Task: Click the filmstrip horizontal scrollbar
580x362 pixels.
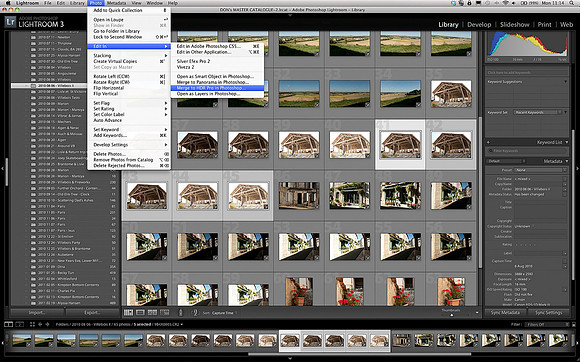Action: point(359,354)
